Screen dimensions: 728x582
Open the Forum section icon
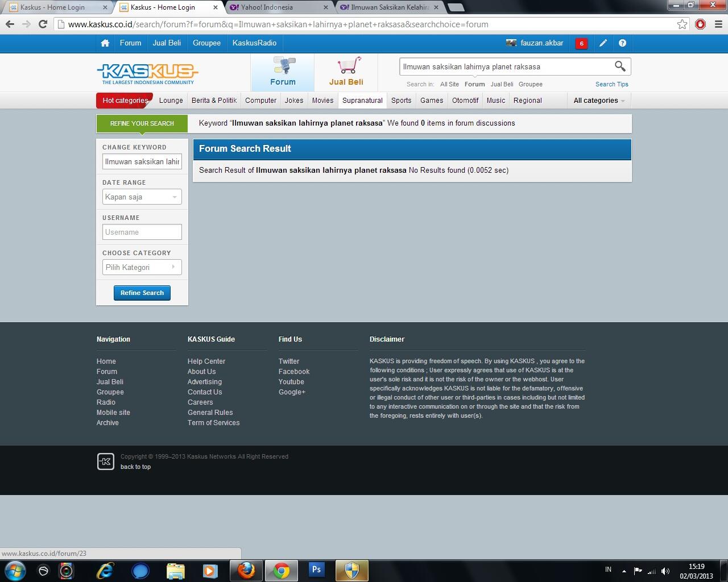283,72
